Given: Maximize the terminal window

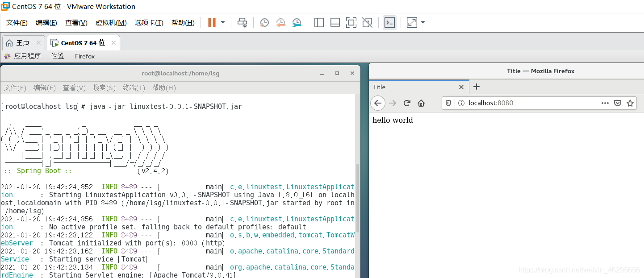Looking at the screenshot, I should [337, 73].
